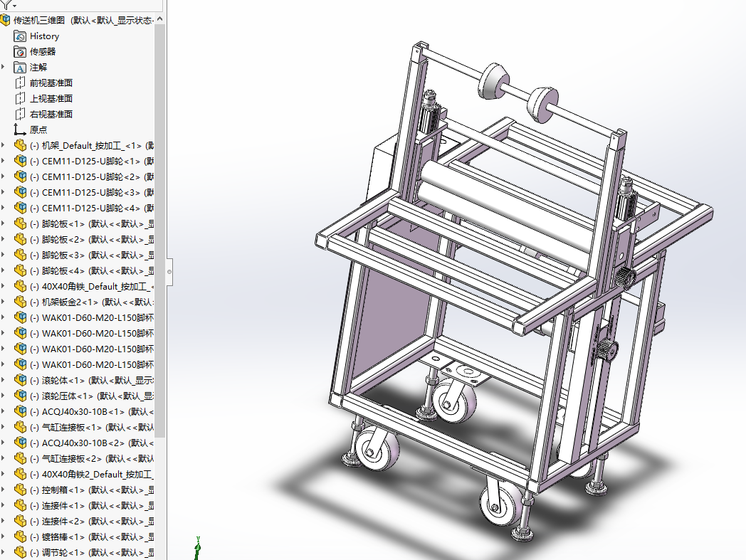746x560 pixels.
Task: Expand the 机架钣金2<1> tree node
Action: coord(3,302)
